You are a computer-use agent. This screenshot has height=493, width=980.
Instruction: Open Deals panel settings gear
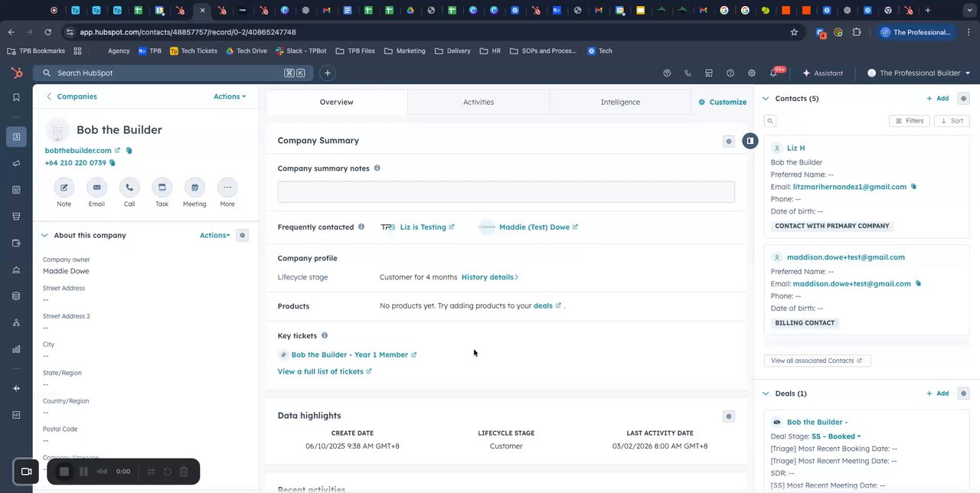pos(964,393)
